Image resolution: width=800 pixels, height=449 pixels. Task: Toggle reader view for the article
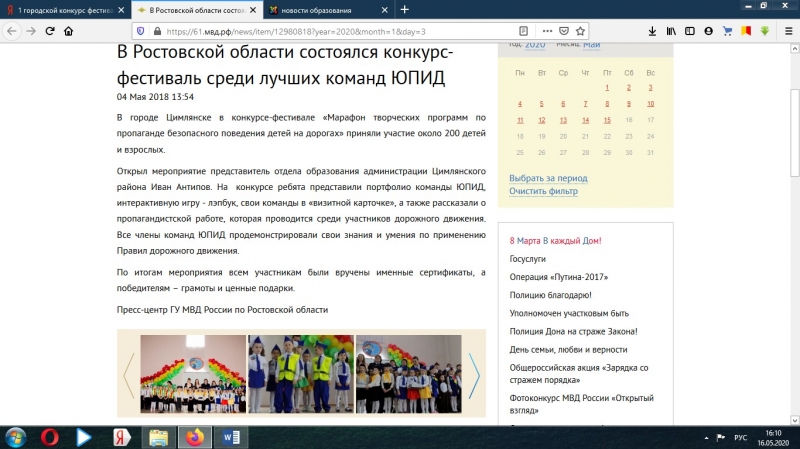tap(523, 31)
